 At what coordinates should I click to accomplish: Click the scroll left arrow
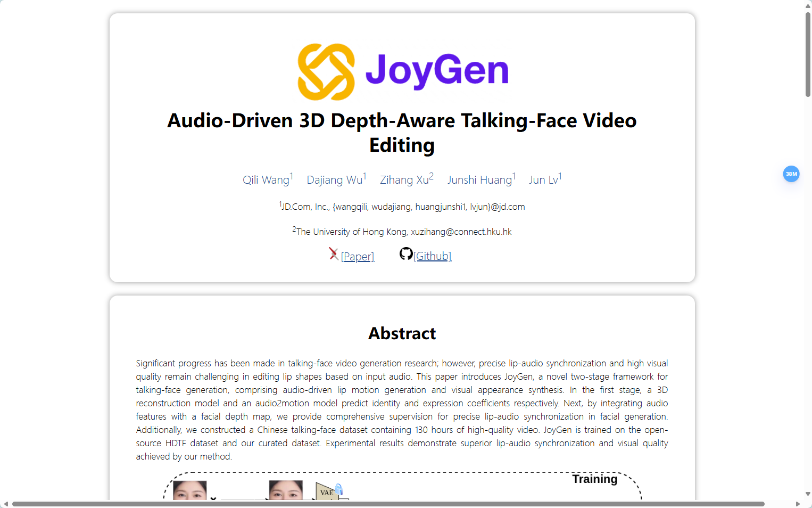pyautogui.click(x=5, y=504)
